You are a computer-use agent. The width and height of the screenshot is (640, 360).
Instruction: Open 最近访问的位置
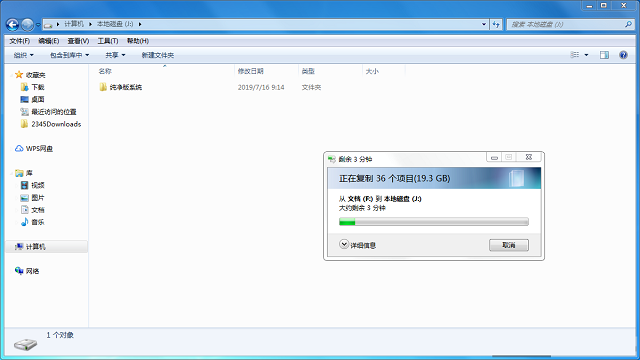coord(54,112)
